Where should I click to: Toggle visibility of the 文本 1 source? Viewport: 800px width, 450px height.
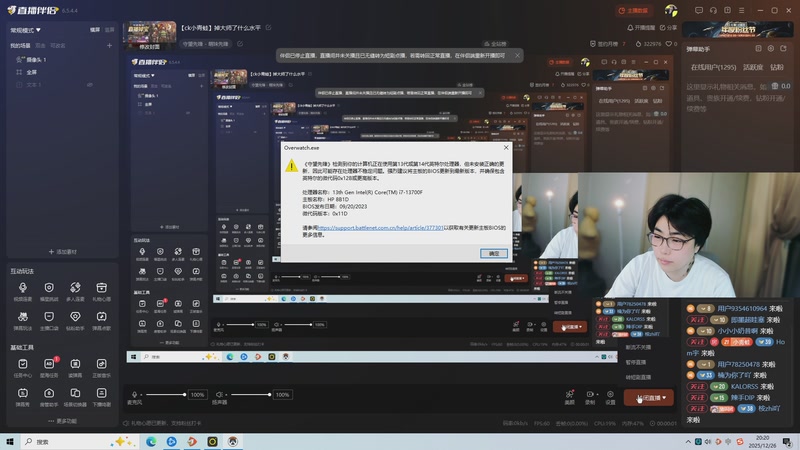click(90, 85)
